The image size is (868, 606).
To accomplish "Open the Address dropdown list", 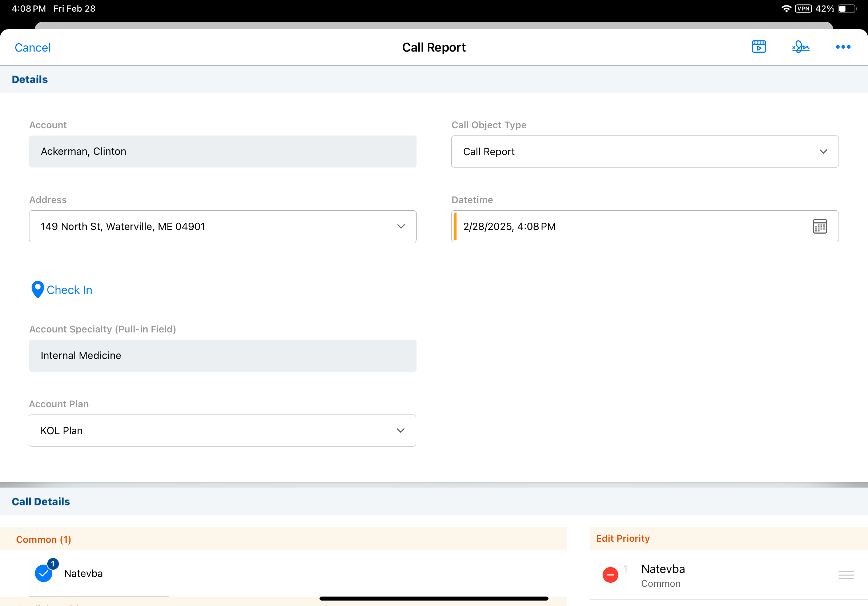I will pos(401,226).
